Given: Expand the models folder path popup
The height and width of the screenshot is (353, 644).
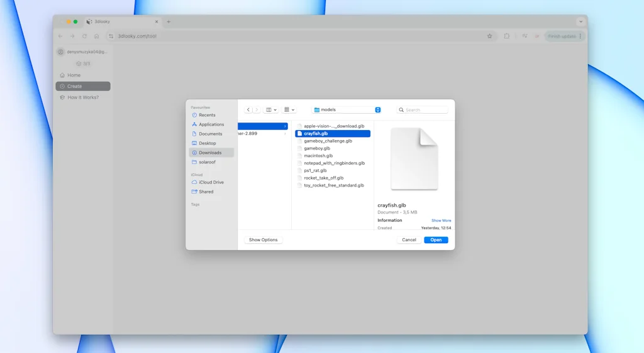Looking at the screenshot, I should point(377,110).
